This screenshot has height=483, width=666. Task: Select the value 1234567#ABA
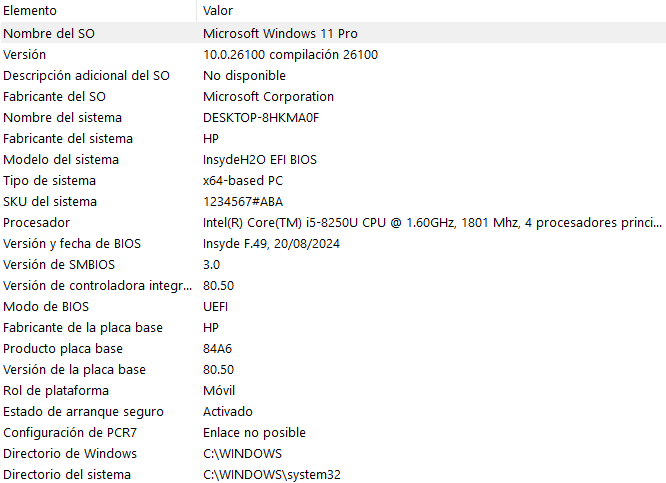pyautogui.click(x=243, y=202)
